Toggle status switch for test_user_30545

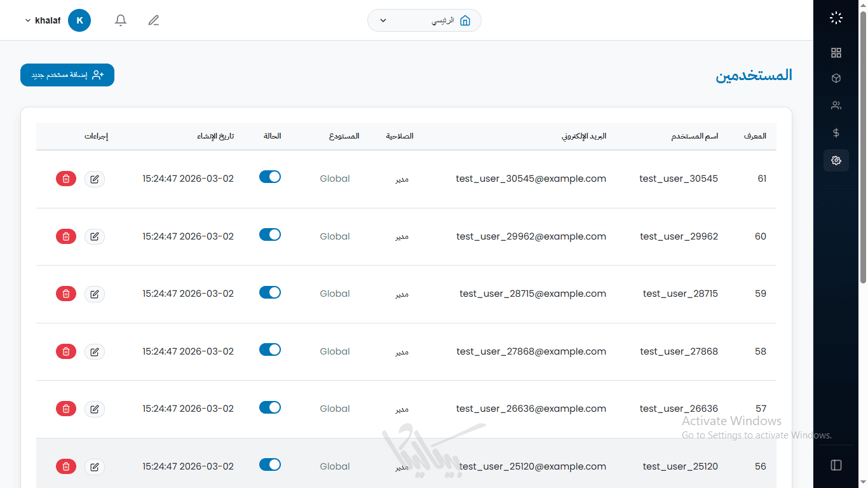click(x=270, y=177)
